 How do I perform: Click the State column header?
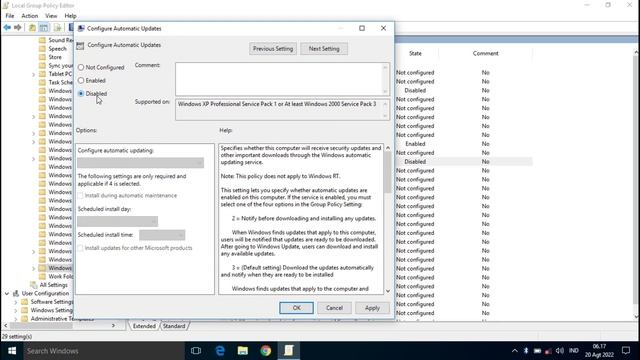point(415,53)
